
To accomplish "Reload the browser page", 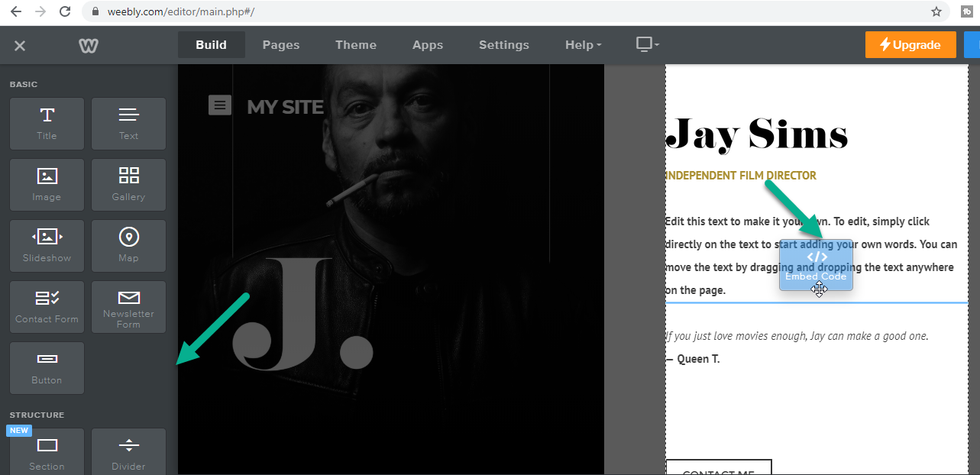I will coord(66,11).
